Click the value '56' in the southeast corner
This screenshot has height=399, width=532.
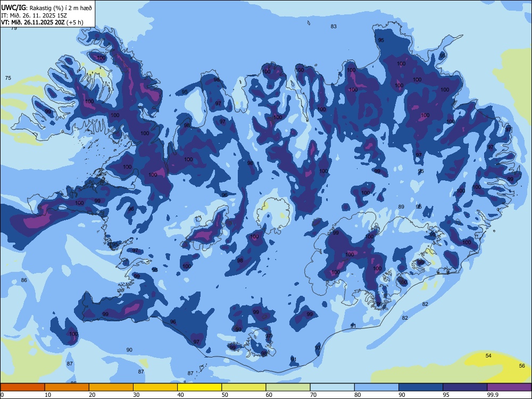[522, 366]
